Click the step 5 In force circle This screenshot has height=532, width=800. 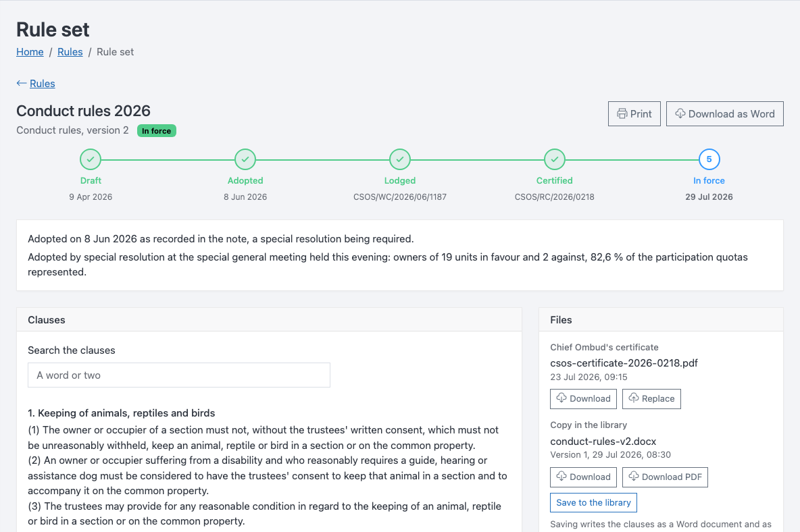[x=709, y=159]
